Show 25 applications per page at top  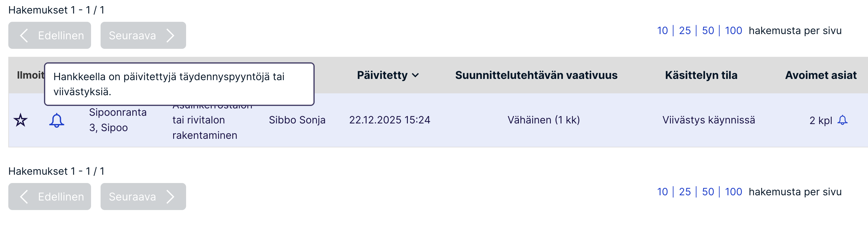tap(684, 31)
